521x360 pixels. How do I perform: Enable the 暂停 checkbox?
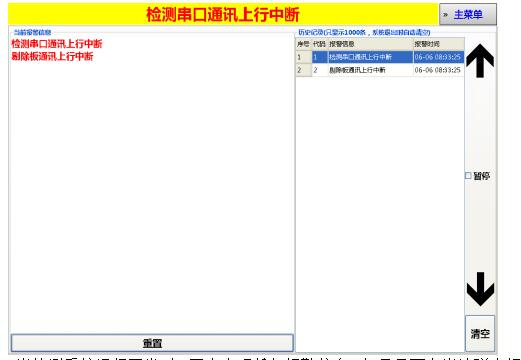(468, 176)
